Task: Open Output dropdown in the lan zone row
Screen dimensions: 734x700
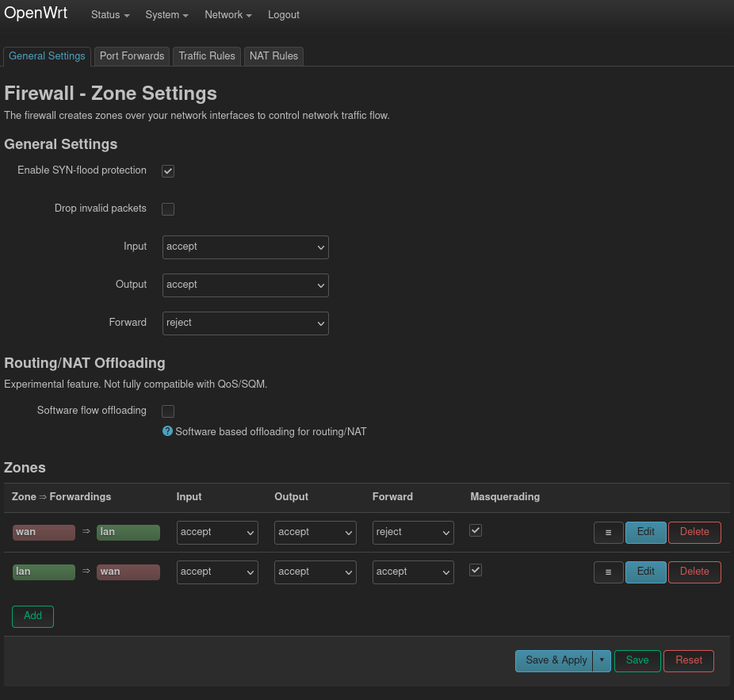Action: point(315,572)
